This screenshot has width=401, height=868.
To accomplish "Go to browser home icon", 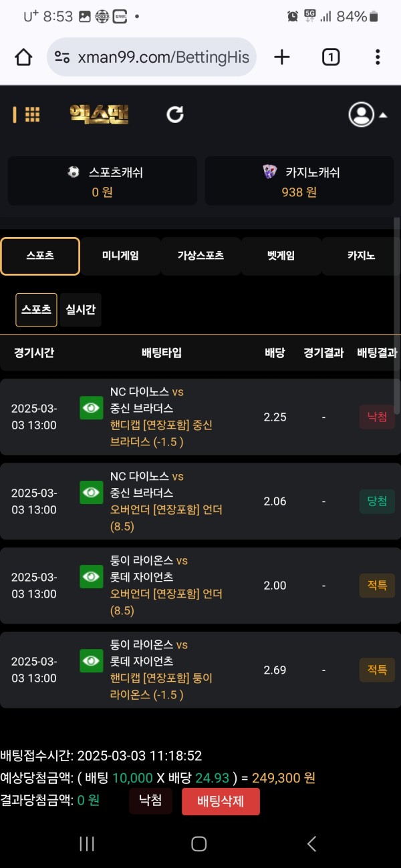I will (23, 57).
